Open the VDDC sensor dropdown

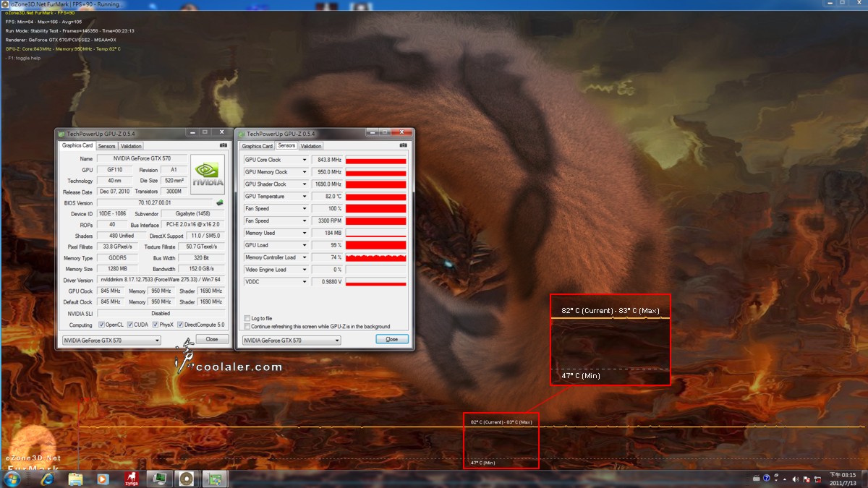click(x=304, y=282)
